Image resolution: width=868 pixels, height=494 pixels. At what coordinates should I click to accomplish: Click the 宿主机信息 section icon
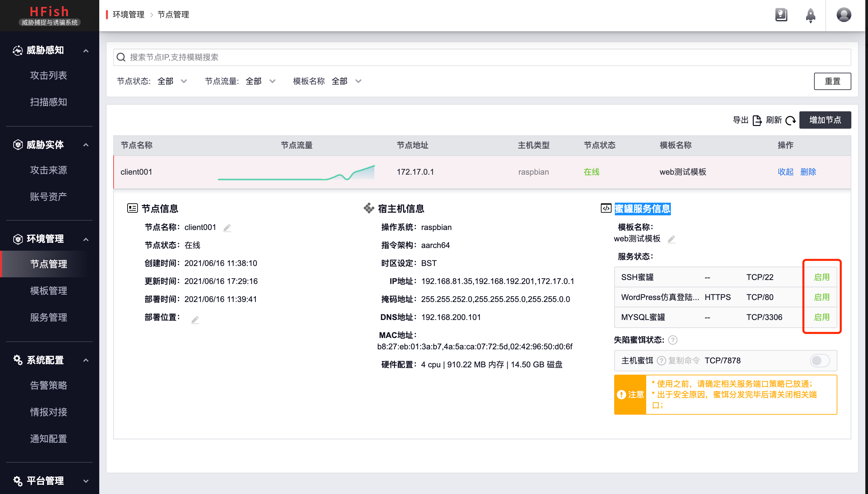coord(369,208)
